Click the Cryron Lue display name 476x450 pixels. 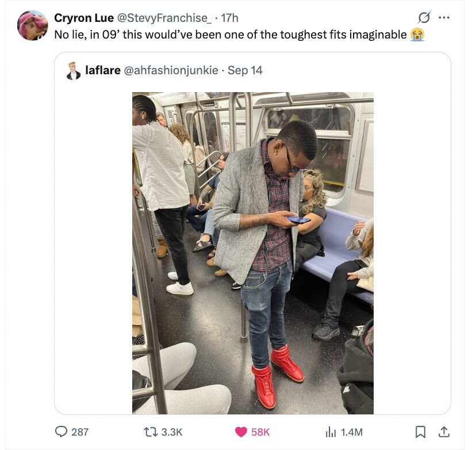(84, 18)
